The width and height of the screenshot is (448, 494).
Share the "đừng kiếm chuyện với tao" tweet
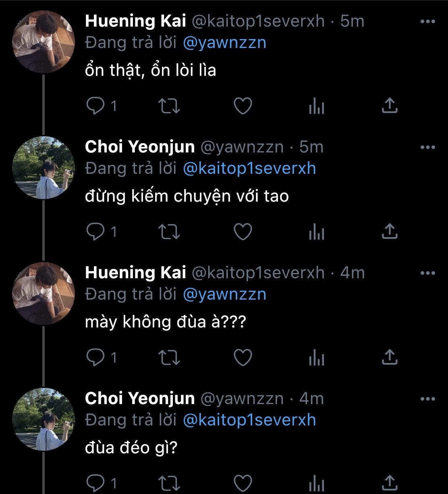(x=389, y=232)
